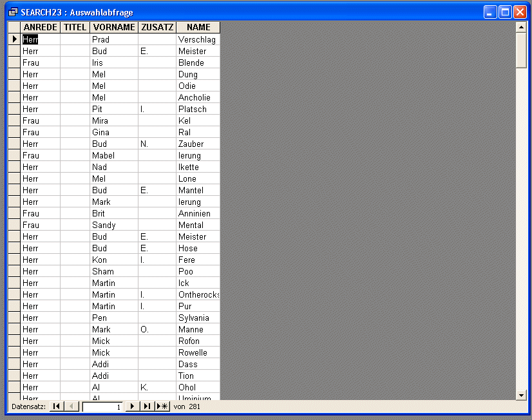
Task: Select the cell 'Dung'
Action: (198, 74)
